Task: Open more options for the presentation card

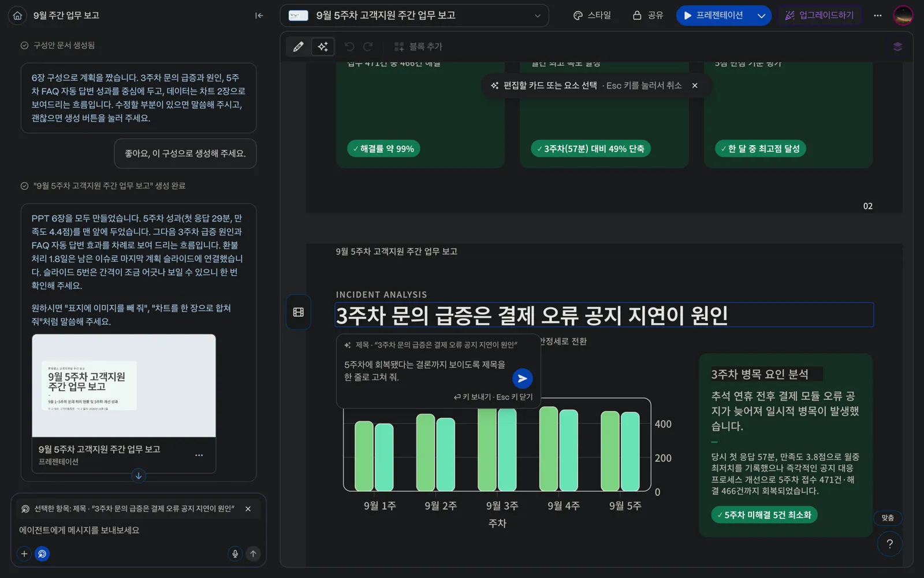Action: [x=199, y=455]
